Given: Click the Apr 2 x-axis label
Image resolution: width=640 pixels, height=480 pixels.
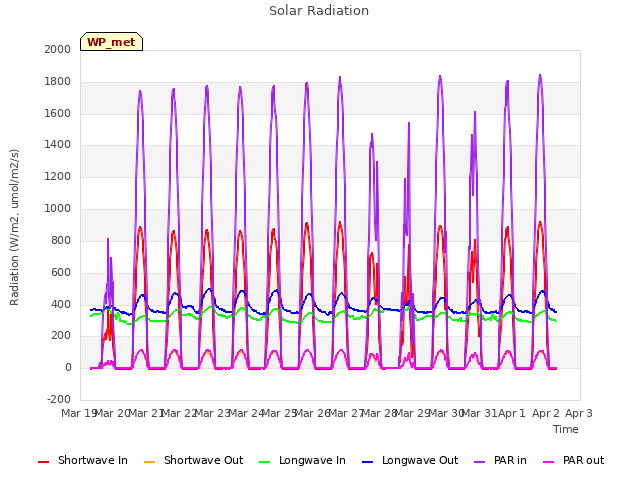Looking at the screenshot, I should (x=545, y=413).
